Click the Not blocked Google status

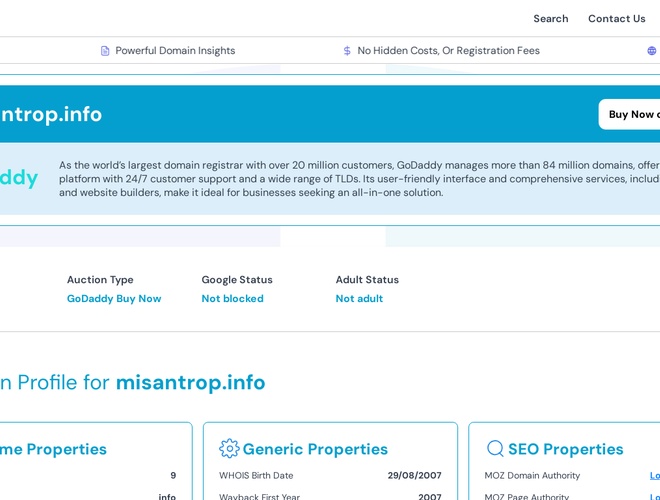tap(232, 299)
